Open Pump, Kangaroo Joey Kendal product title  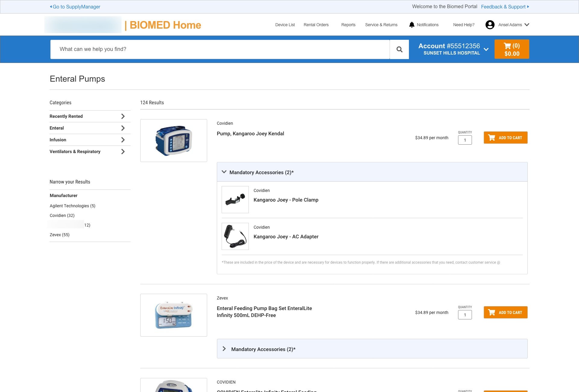[250, 133]
